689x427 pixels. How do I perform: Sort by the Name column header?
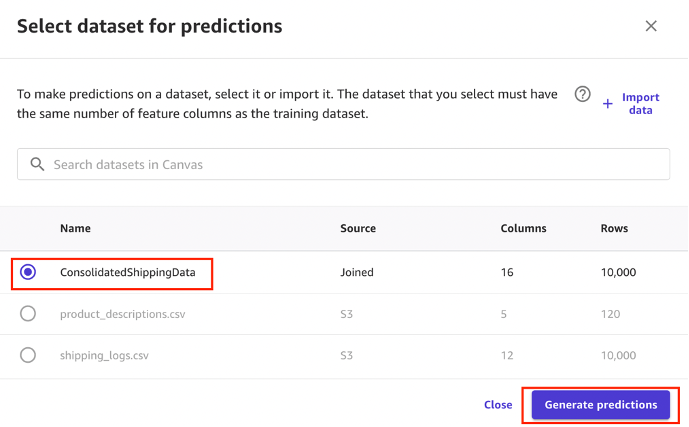tap(75, 228)
